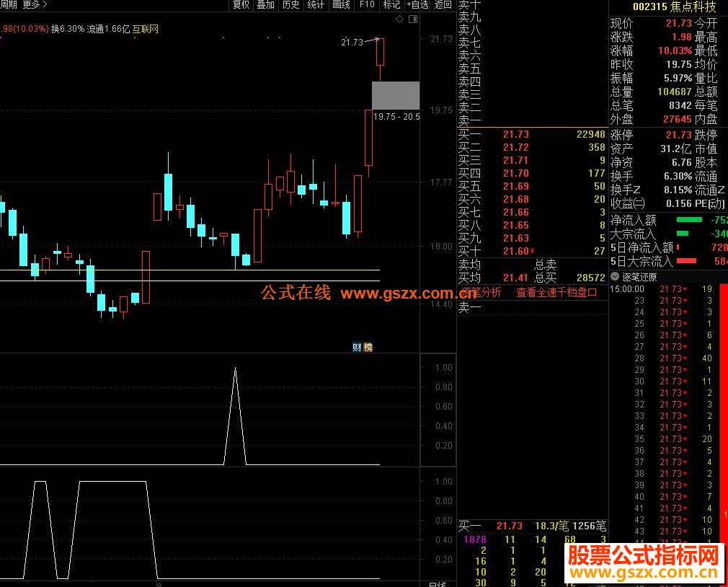Click the 买一 price 21.73 cell
The height and width of the screenshot is (587, 728).
[x=516, y=134]
